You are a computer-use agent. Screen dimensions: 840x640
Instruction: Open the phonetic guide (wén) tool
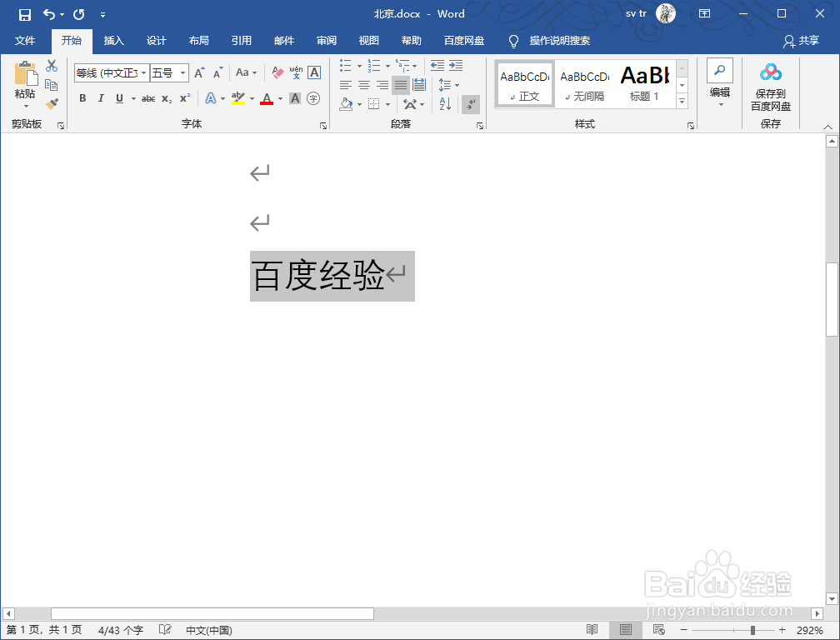(x=296, y=72)
